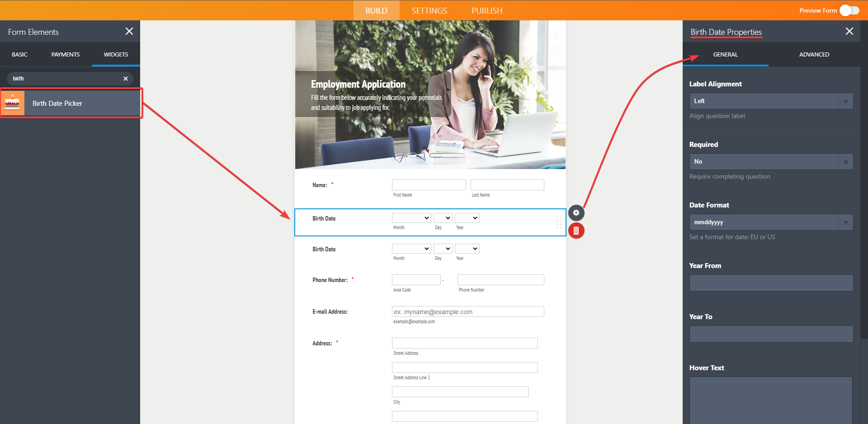Click the E-mail Address input field
Screen dimensions: 868x424
click(468, 311)
